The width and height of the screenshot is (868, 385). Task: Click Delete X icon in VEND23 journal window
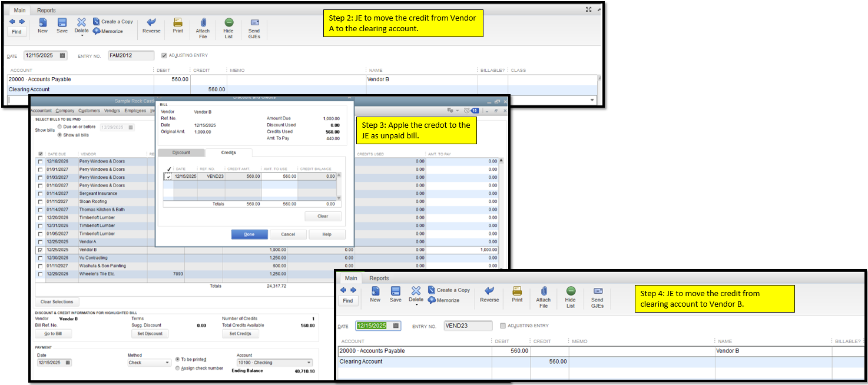coord(416,290)
